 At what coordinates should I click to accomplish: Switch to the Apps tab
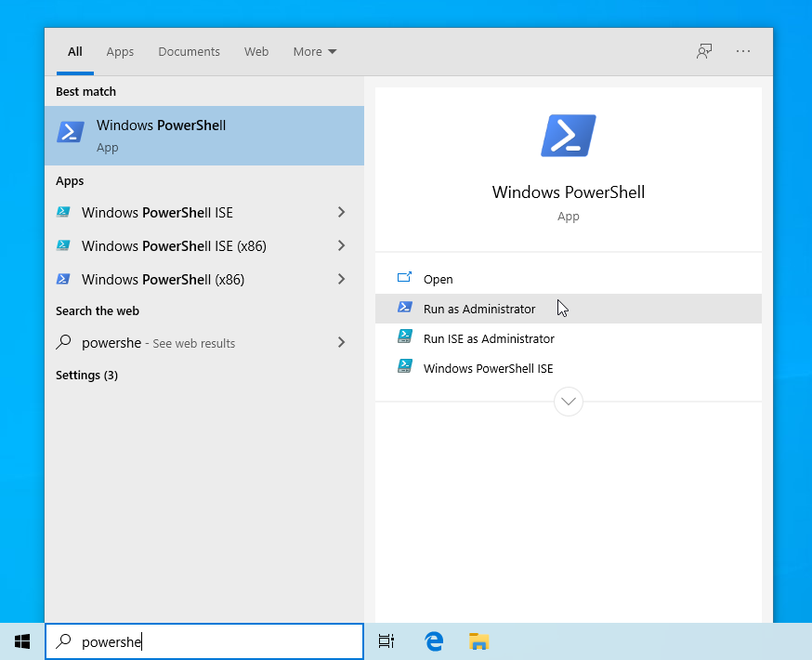pos(120,52)
